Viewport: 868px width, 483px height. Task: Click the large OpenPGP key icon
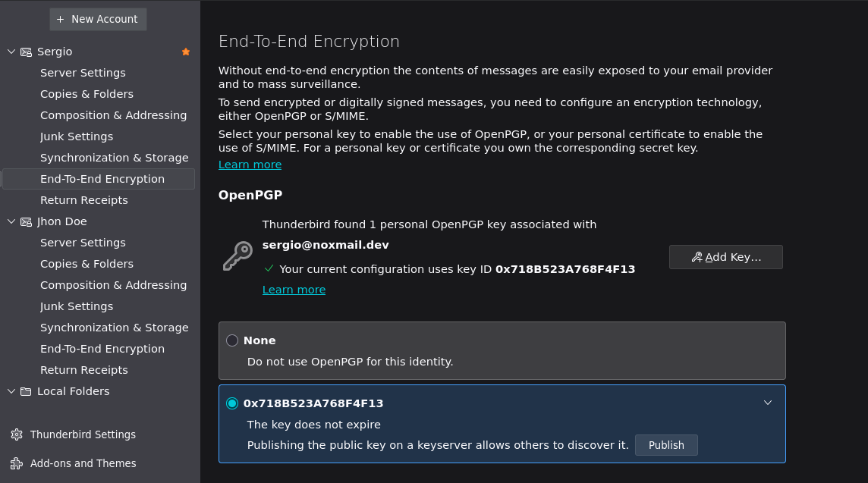[x=237, y=256]
